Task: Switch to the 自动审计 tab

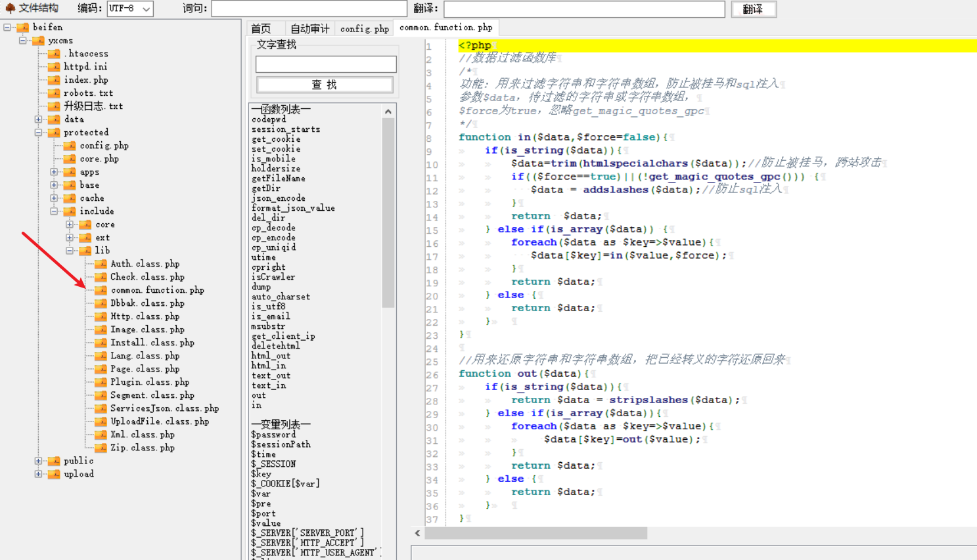Action: point(309,28)
